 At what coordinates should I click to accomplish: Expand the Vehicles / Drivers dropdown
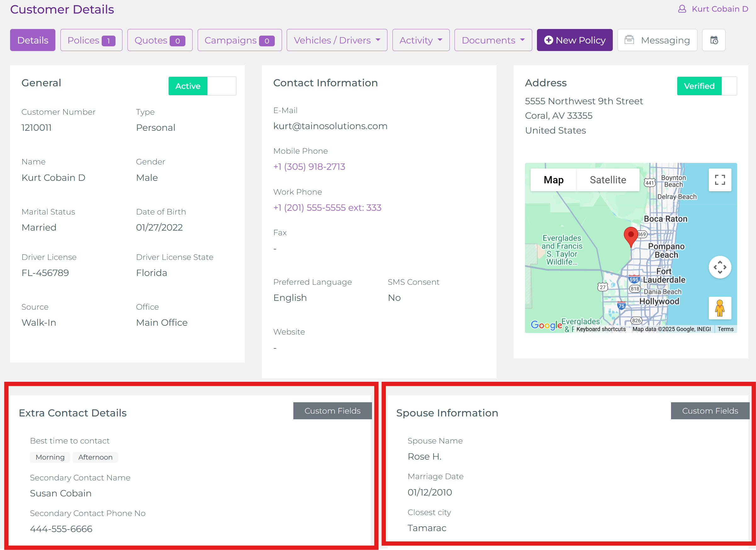(337, 40)
